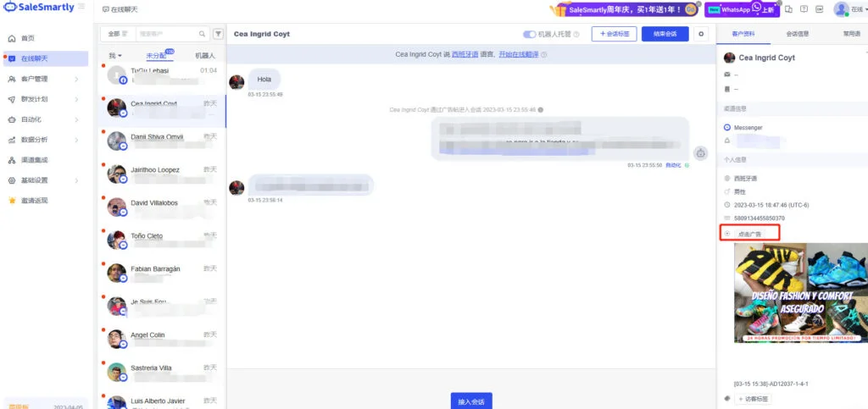Open the 我 assignment dropdown
This screenshot has width=868, height=409.
(x=115, y=56)
